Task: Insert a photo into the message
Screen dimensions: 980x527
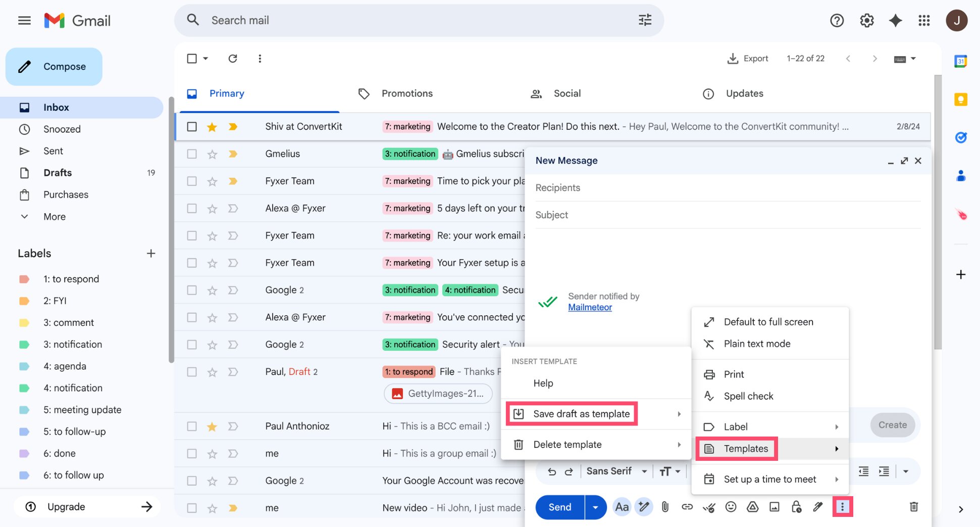Action: pos(775,507)
